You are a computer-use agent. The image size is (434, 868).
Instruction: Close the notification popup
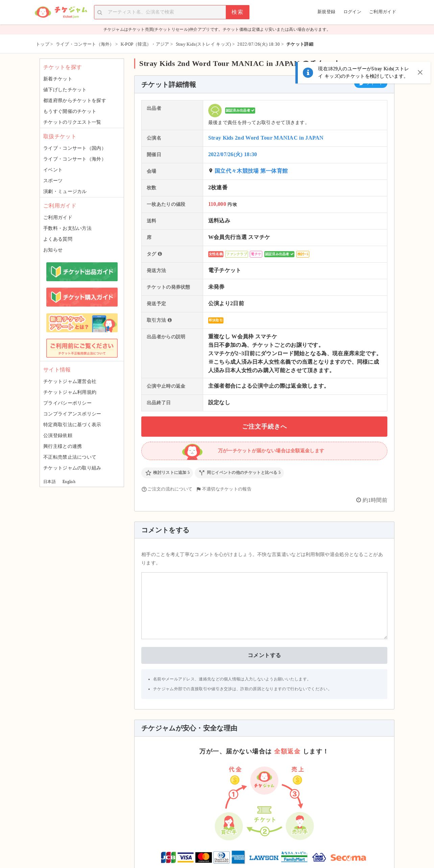pyautogui.click(x=420, y=72)
